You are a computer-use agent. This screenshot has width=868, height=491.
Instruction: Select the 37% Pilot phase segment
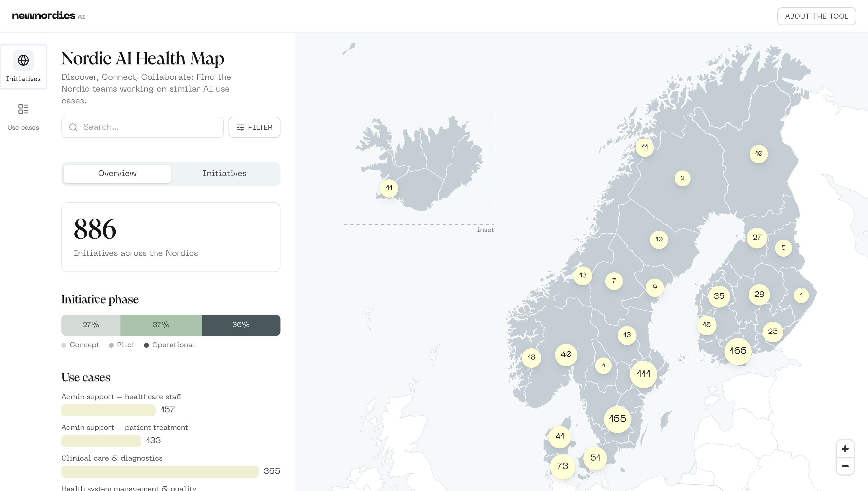click(x=161, y=325)
